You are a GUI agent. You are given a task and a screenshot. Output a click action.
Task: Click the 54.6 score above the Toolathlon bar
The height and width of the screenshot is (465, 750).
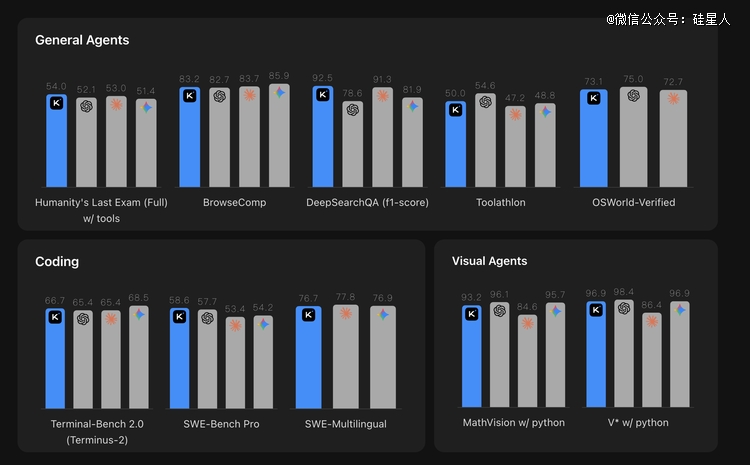[485, 86]
